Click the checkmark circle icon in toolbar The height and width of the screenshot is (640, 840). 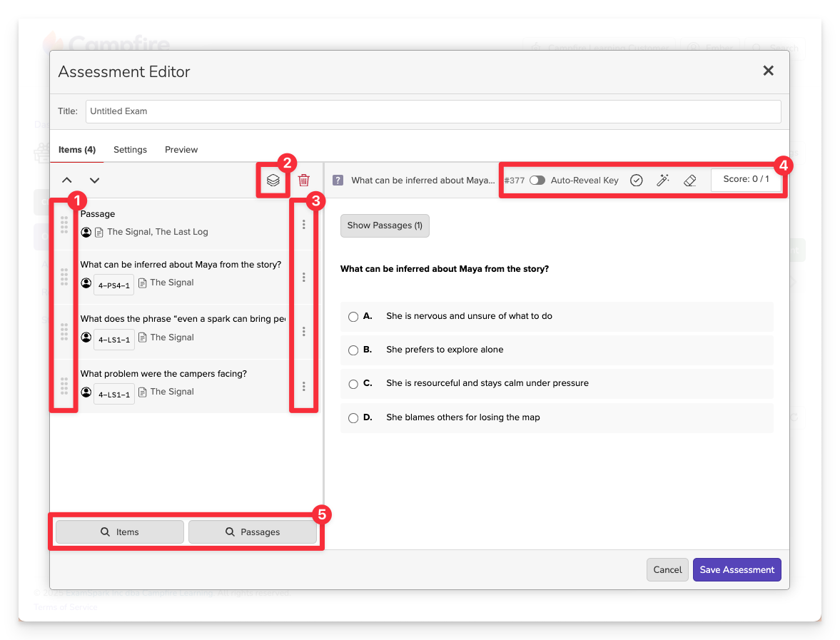pos(636,181)
